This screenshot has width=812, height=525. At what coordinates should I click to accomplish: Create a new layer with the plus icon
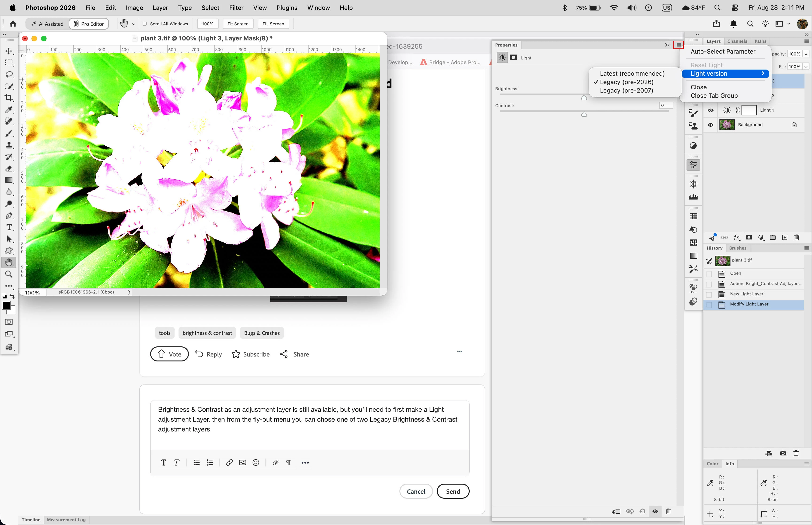785,238
